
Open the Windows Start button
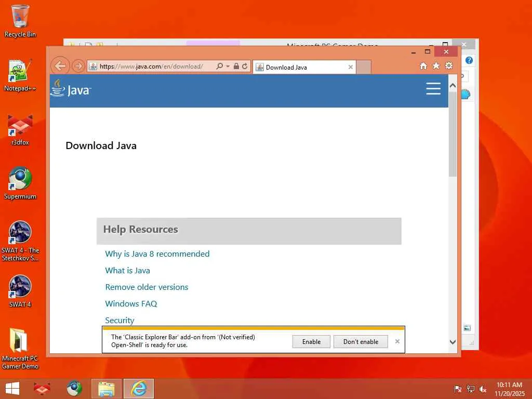(12, 389)
